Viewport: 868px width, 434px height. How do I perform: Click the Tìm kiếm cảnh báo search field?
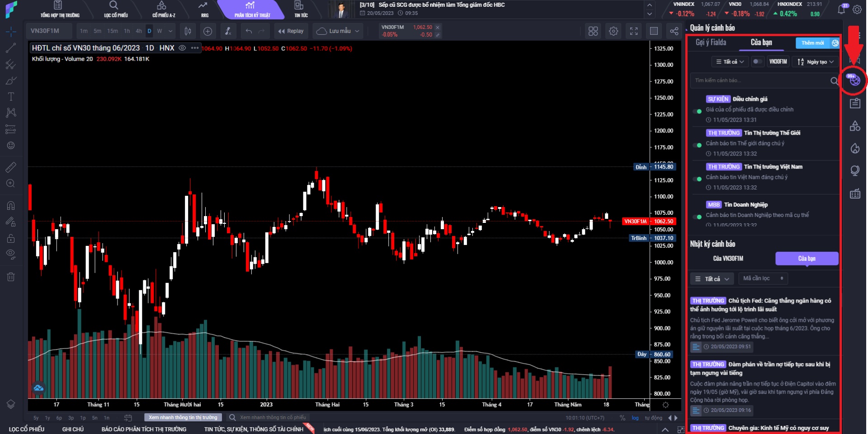[x=759, y=80]
